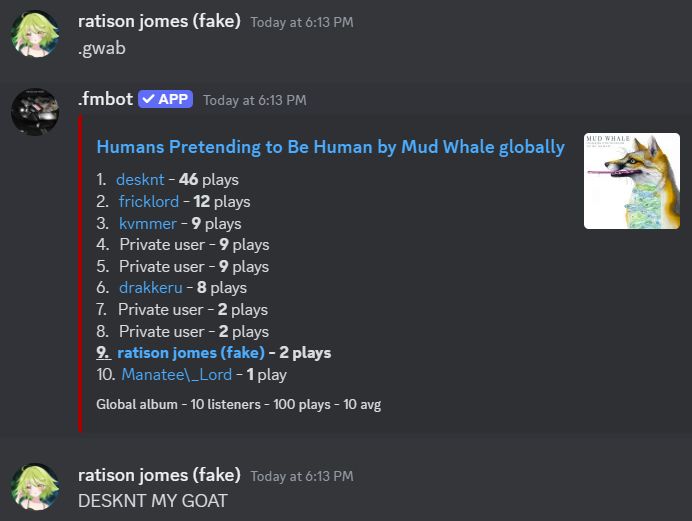Click ratison jomes avatar on .gwab message

coord(35,34)
